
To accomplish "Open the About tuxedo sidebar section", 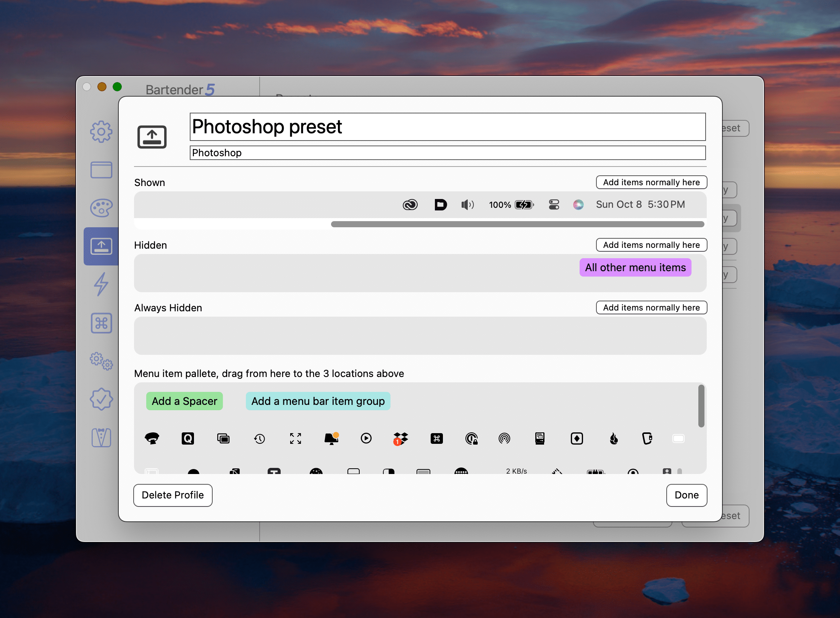I will pyautogui.click(x=101, y=438).
